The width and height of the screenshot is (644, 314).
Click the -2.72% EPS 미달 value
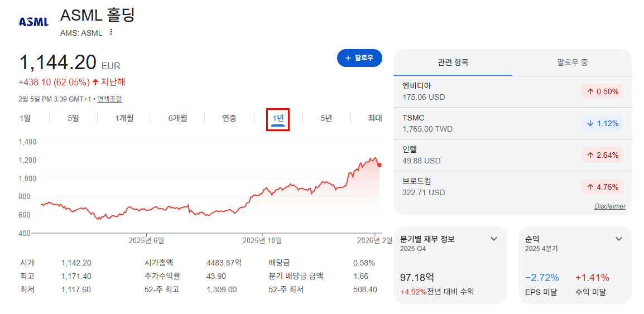coord(542,278)
